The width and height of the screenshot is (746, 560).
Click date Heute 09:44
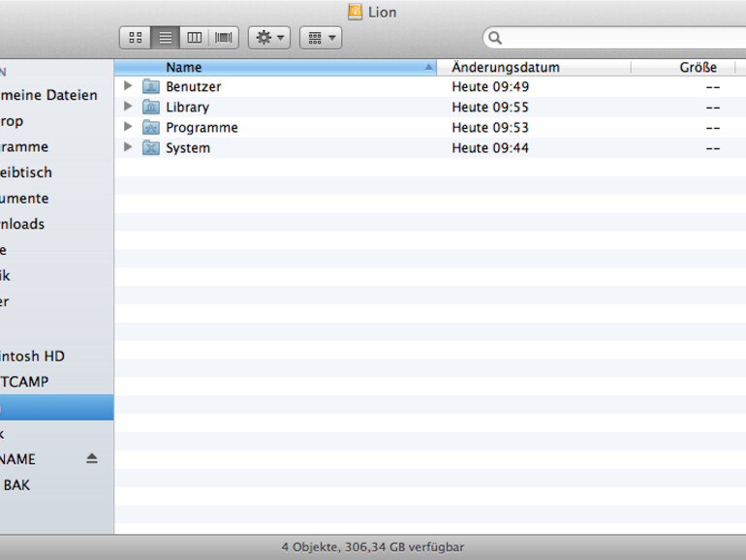click(490, 148)
